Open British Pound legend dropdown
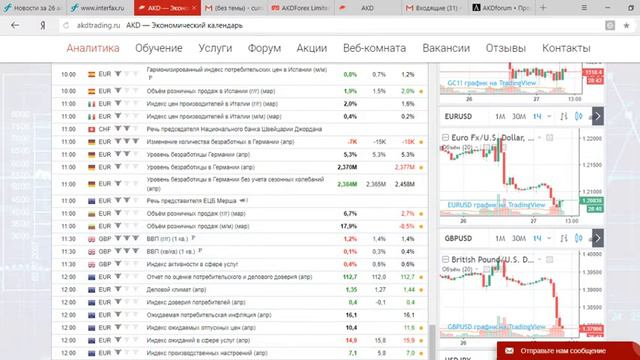640x360 pixels. 540,260
